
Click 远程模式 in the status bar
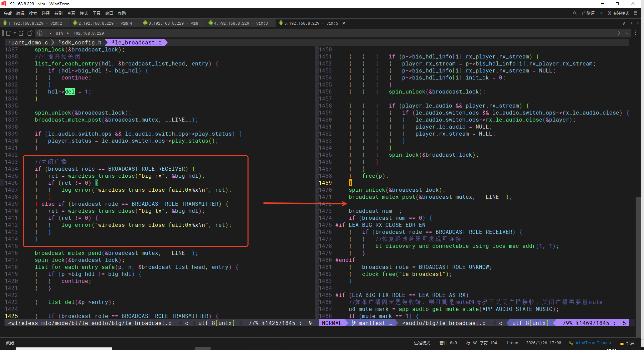click(x=422, y=343)
